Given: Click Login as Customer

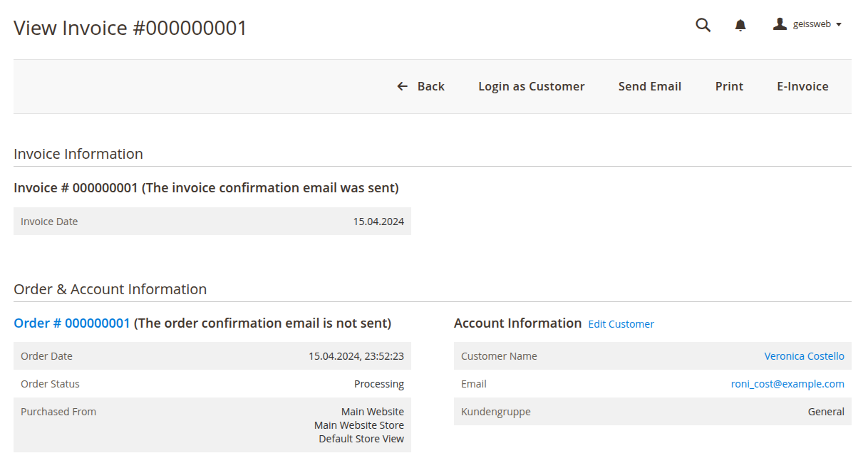Looking at the screenshot, I should (532, 86).
